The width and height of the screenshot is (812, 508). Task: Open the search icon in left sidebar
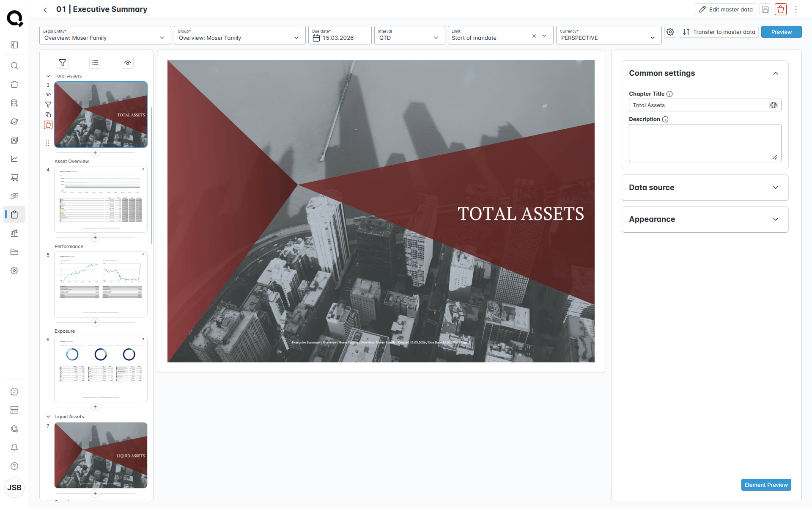[14, 66]
